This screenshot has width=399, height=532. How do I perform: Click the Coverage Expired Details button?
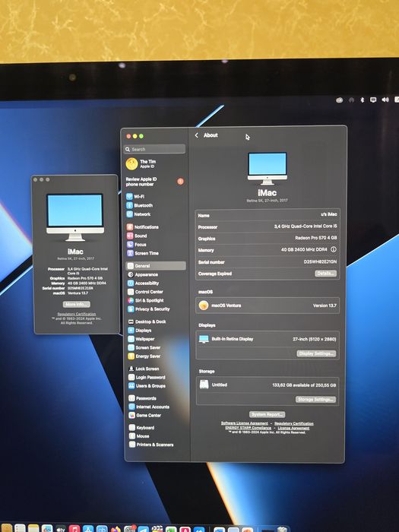tap(326, 274)
